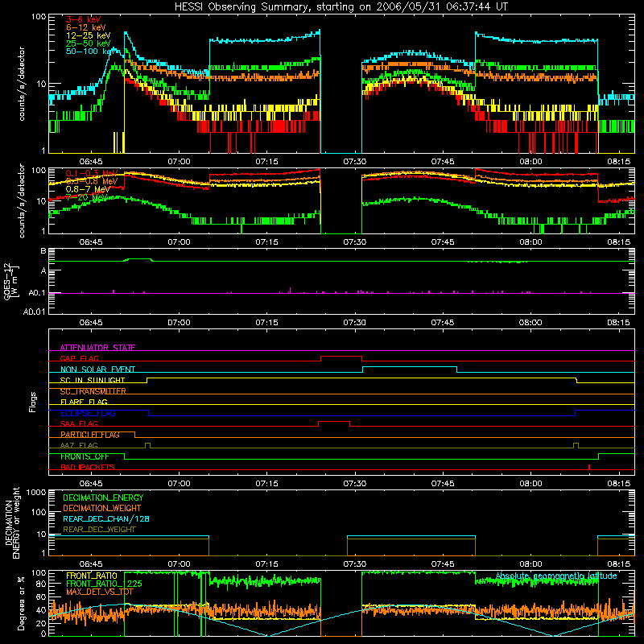Click 07:30 time label under top panel

(x=354, y=162)
